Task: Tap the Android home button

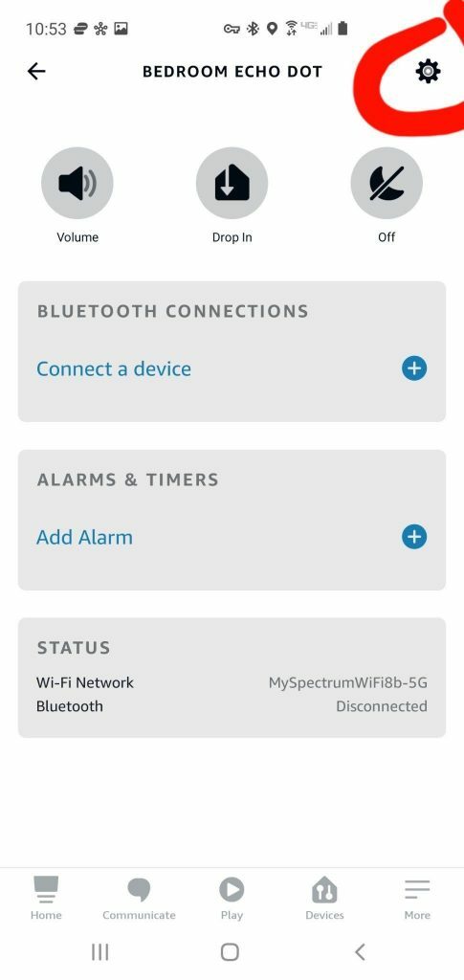Action: pyautogui.click(x=230, y=952)
